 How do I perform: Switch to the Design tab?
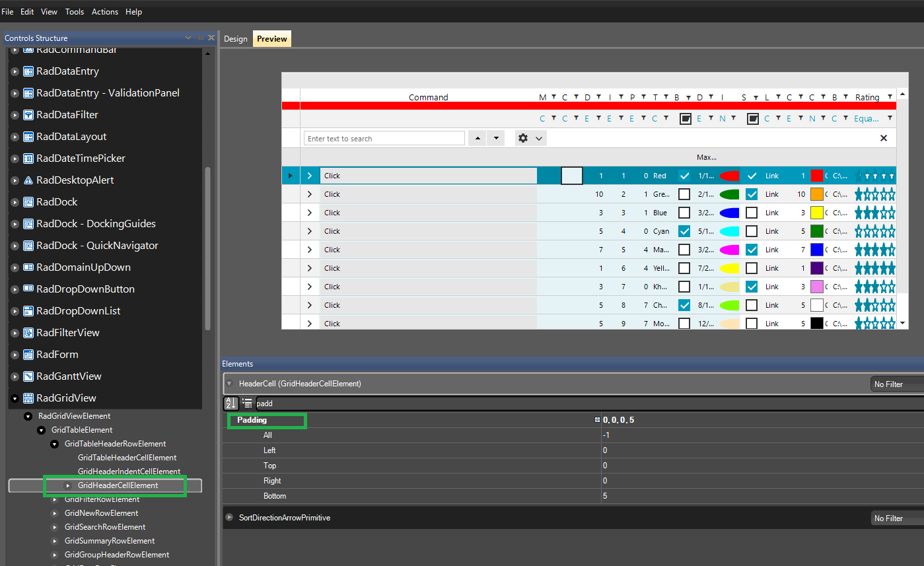click(235, 39)
